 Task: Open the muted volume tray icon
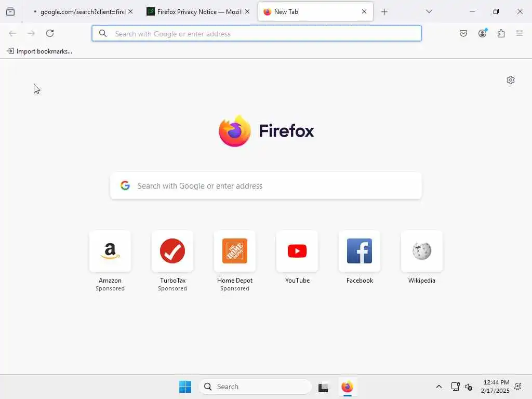coord(469,387)
